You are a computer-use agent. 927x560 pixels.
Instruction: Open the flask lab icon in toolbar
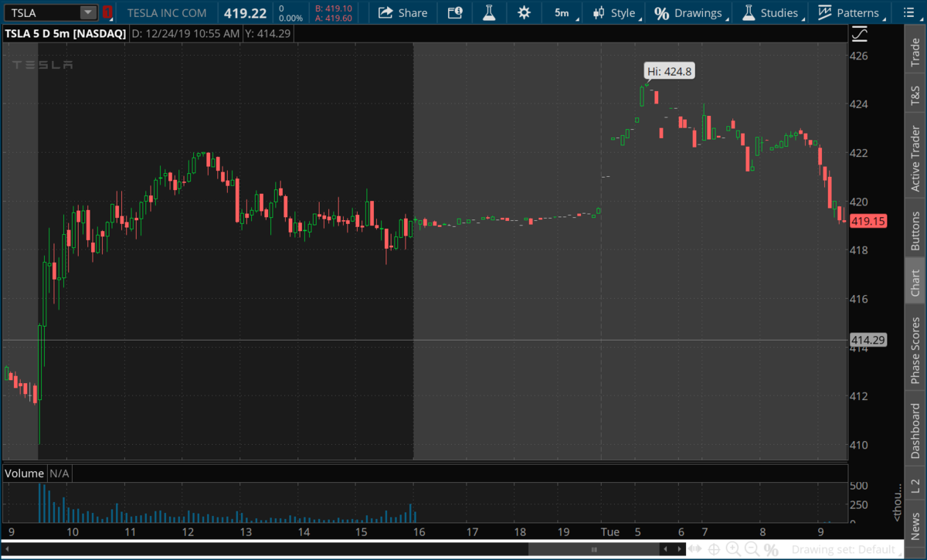(489, 12)
